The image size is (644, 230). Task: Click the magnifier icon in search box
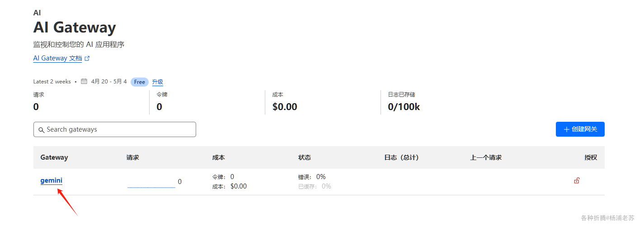coord(41,130)
